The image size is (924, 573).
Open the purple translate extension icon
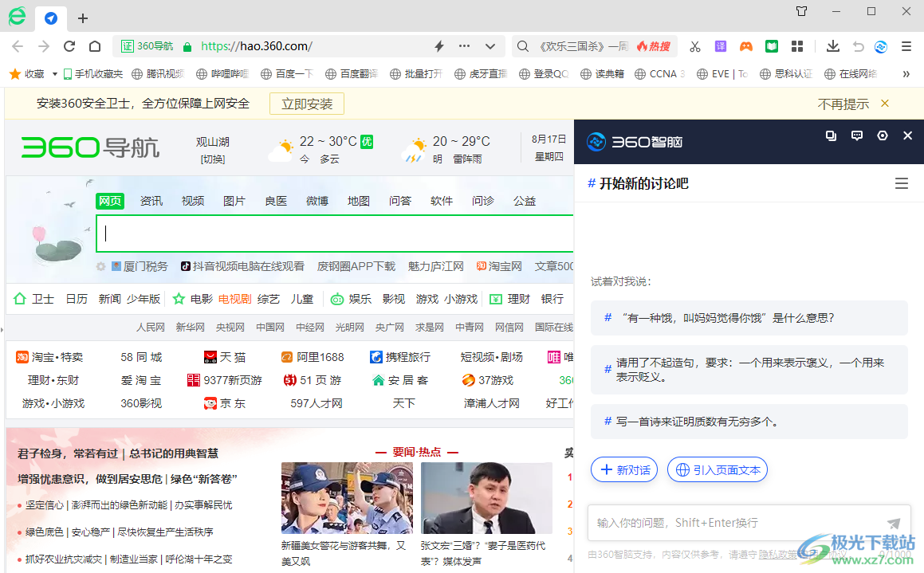721,46
